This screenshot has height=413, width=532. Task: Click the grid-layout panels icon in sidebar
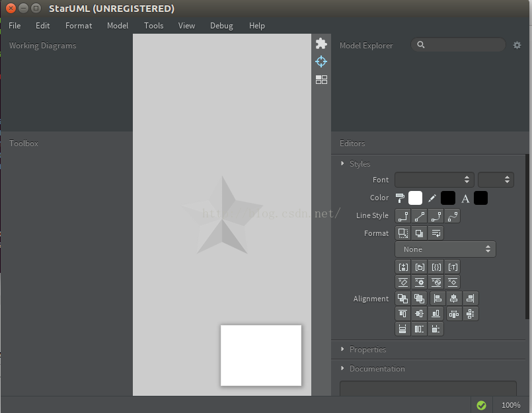click(321, 80)
